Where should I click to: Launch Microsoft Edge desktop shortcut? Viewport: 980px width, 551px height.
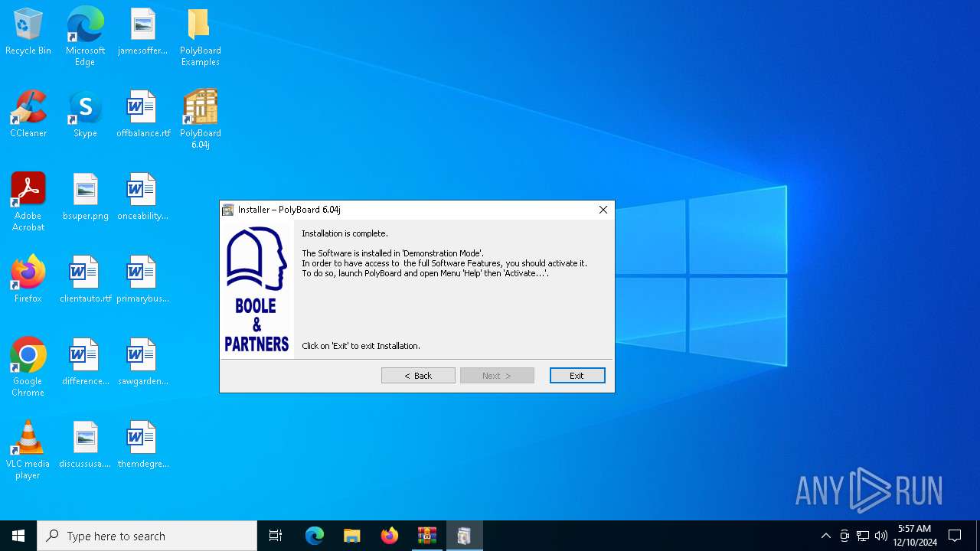click(85, 37)
